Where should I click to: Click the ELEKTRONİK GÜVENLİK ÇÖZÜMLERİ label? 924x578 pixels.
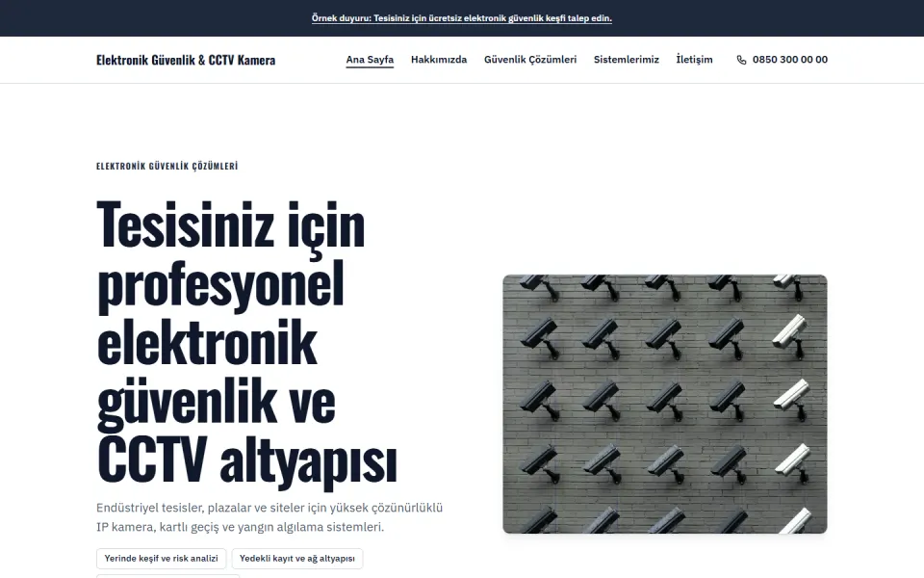tap(167, 167)
